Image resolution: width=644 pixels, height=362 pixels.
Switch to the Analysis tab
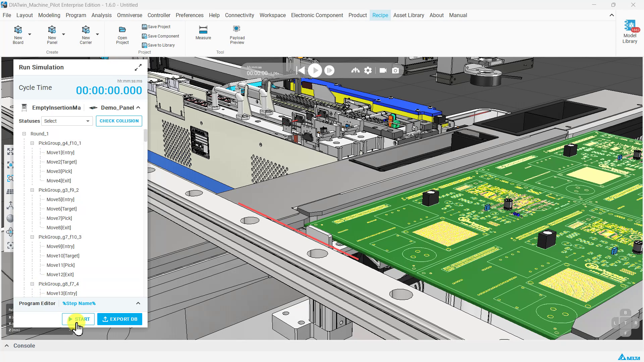click(x=102, y=15)
